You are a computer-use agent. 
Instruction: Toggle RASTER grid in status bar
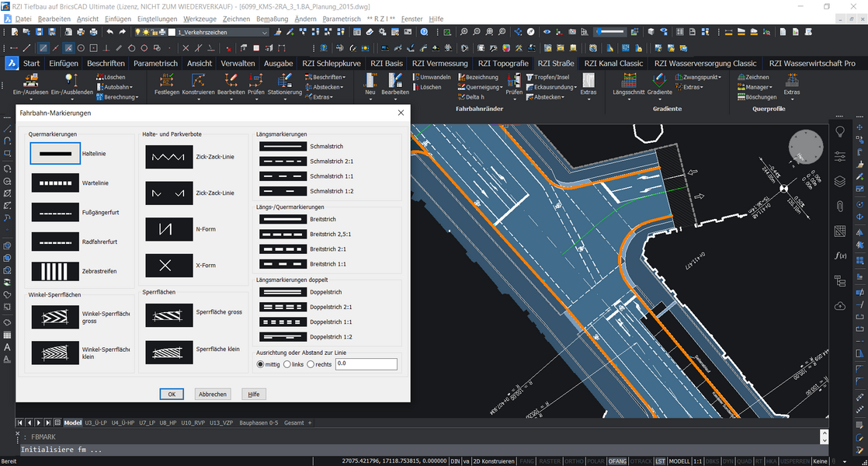pyautogui.click(x=550, y=461)
